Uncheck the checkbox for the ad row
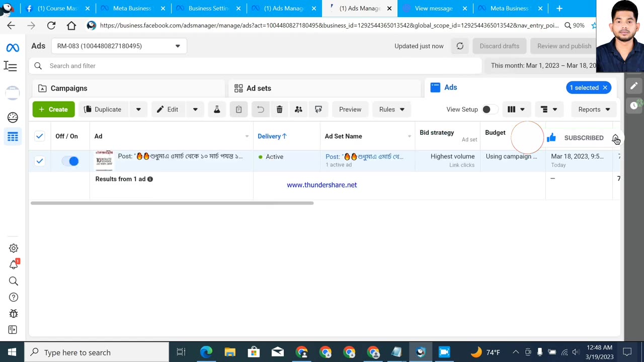644x362 pixels. click(x=40, y=161)
